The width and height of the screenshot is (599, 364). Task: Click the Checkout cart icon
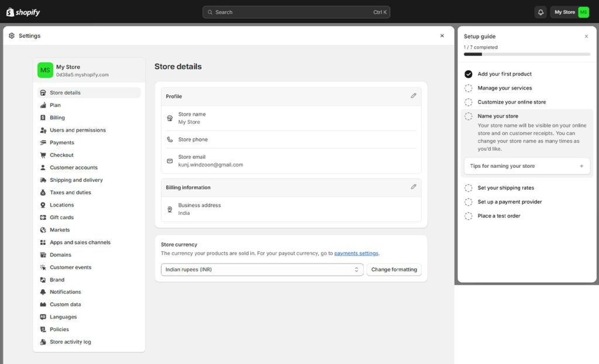pyautogui.click(x=43, y=155)
